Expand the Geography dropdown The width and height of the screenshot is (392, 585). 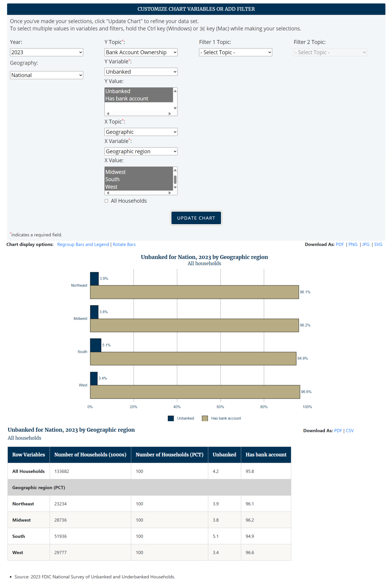click(47, 75)
